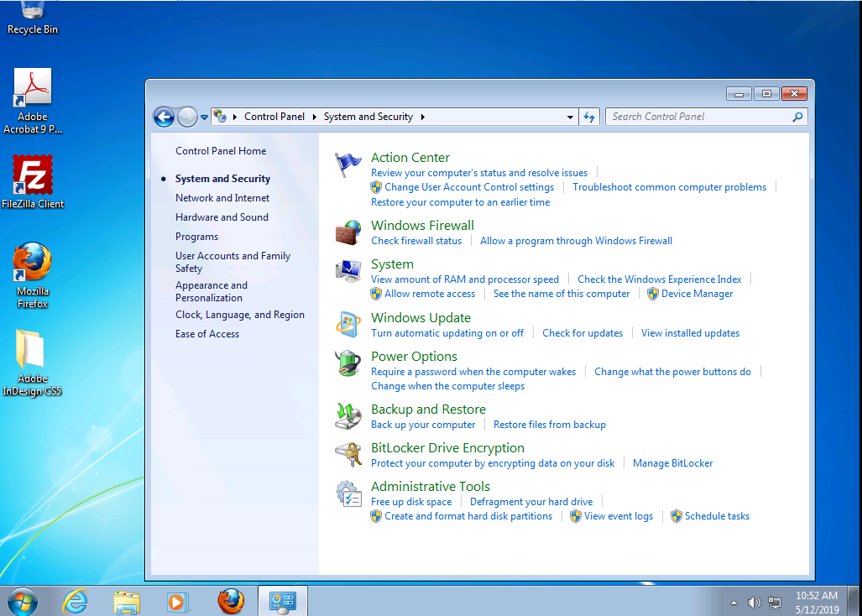Screen dimensions: 862x616
Task: Open the Windows Firewall brick wall icon
Action: [347, 232]
